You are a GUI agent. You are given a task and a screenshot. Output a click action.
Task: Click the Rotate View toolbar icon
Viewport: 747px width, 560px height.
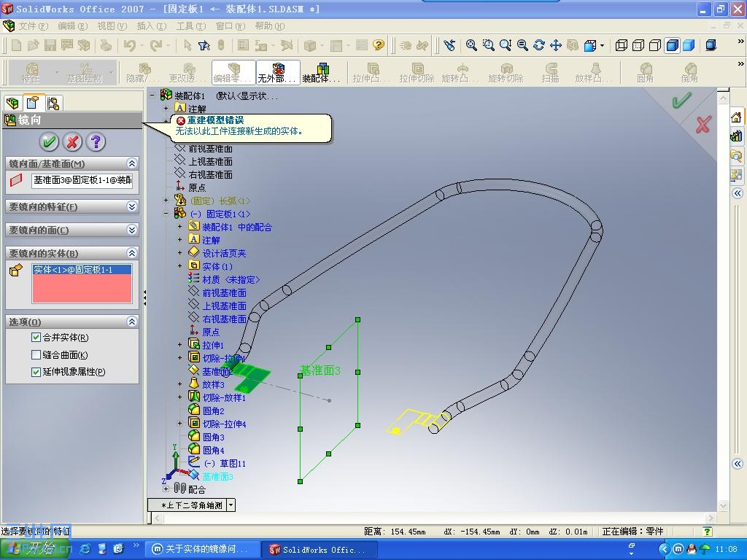coord(539,44)
